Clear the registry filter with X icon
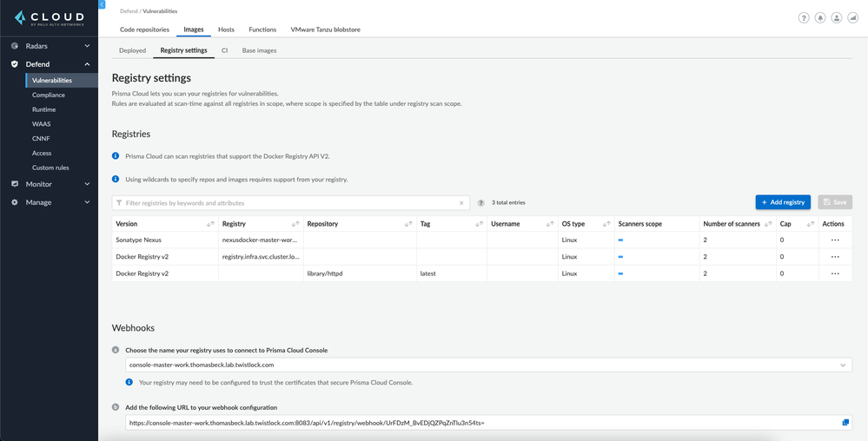The height and width of the screenshot is (441, 868). click(x=461, y=203)
